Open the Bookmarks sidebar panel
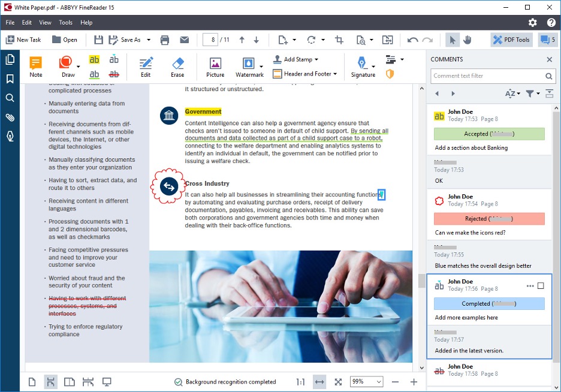This screenshot has width=561, height=392. [10, 79]
